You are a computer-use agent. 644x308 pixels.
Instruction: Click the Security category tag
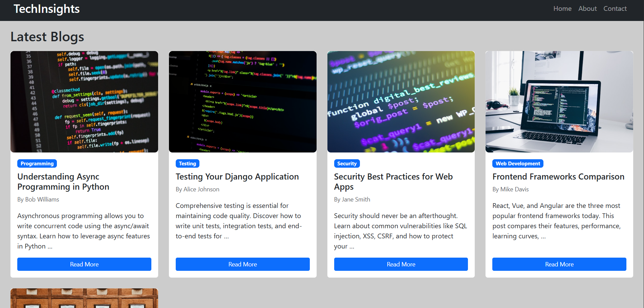click(x=347, y=164)
